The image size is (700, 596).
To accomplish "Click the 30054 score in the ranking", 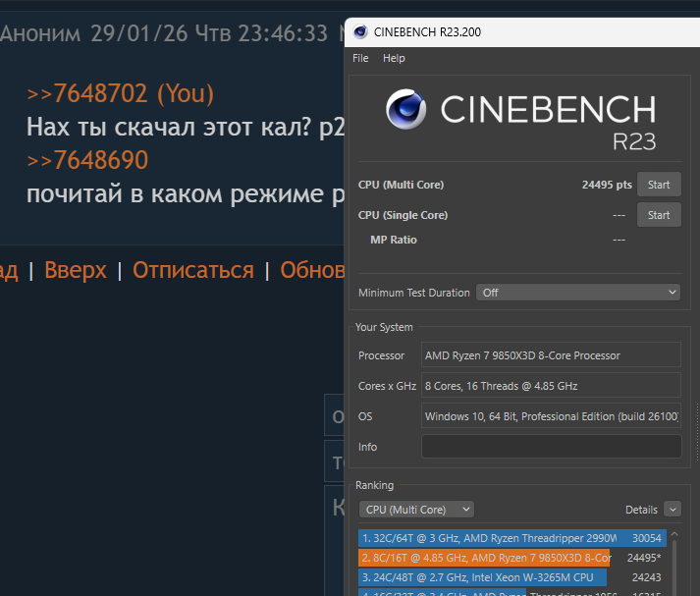I will tap(646, 538).
